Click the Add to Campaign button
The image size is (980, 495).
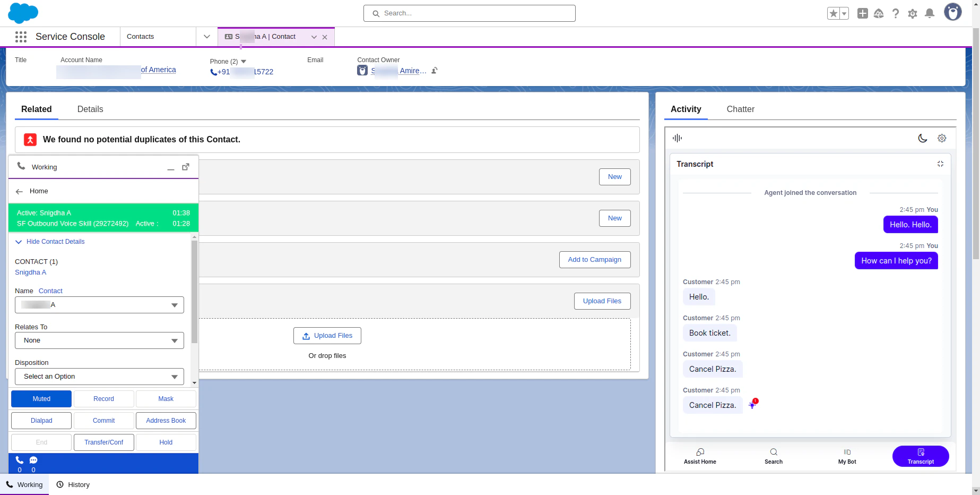pyautogui.click(x=594, y=260)
